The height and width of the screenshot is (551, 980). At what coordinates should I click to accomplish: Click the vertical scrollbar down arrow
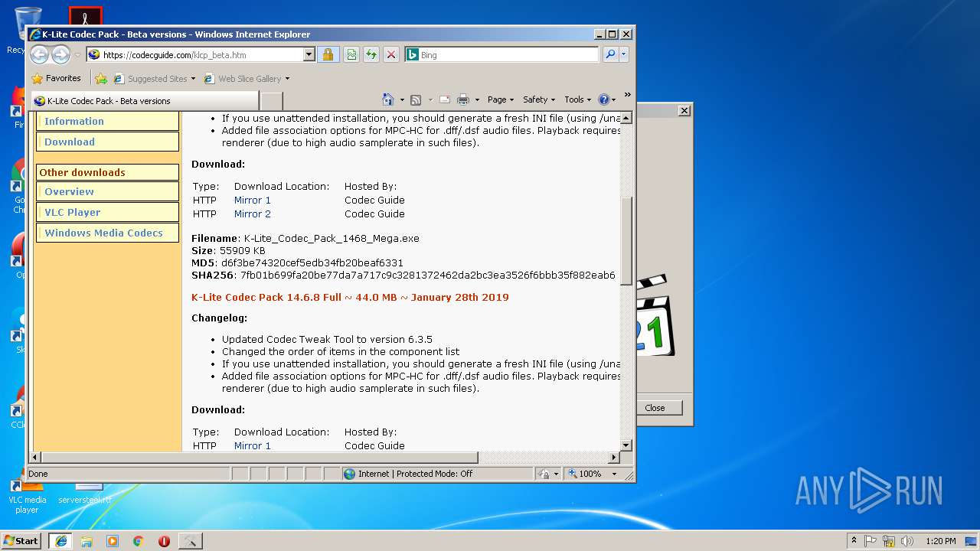point(626,445)
